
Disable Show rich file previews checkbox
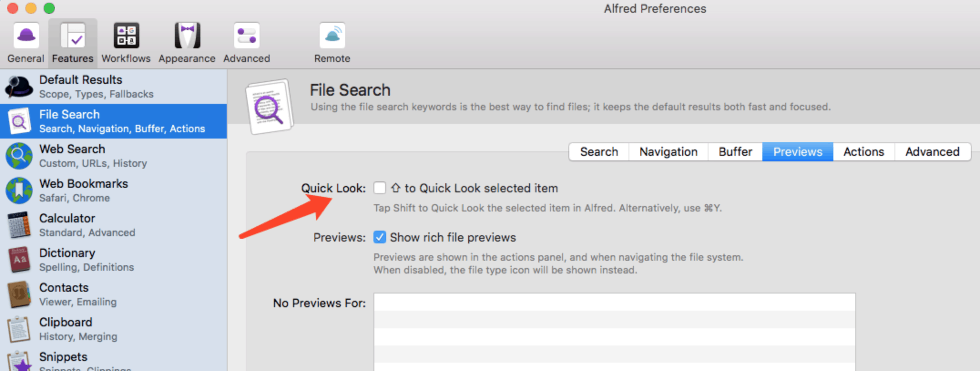click(x=380, y=237)
